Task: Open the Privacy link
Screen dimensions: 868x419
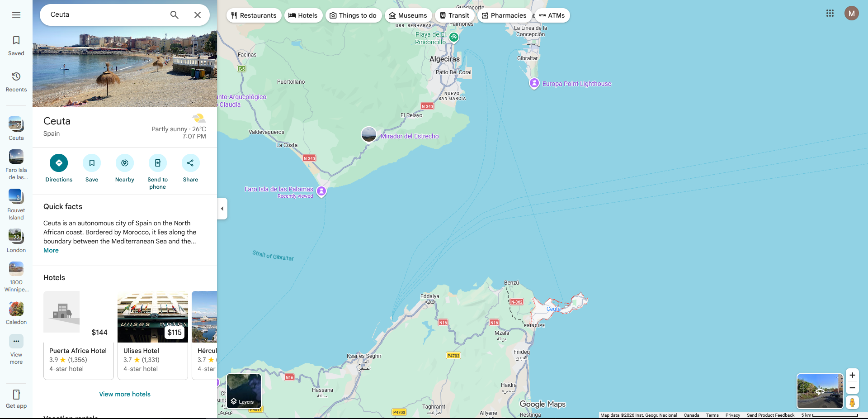Action: click(x=733, y=415)
